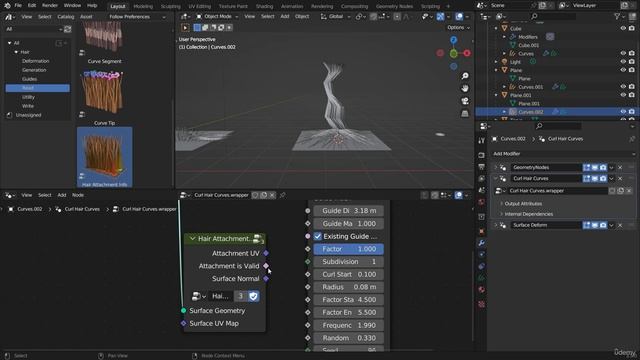Toggle the node editor pin icon
Screen dimensions: 640x360
pos(282,195)
